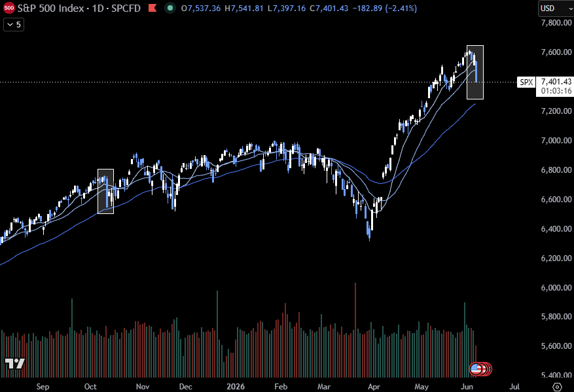Click the open value O7,537.36

201,8
